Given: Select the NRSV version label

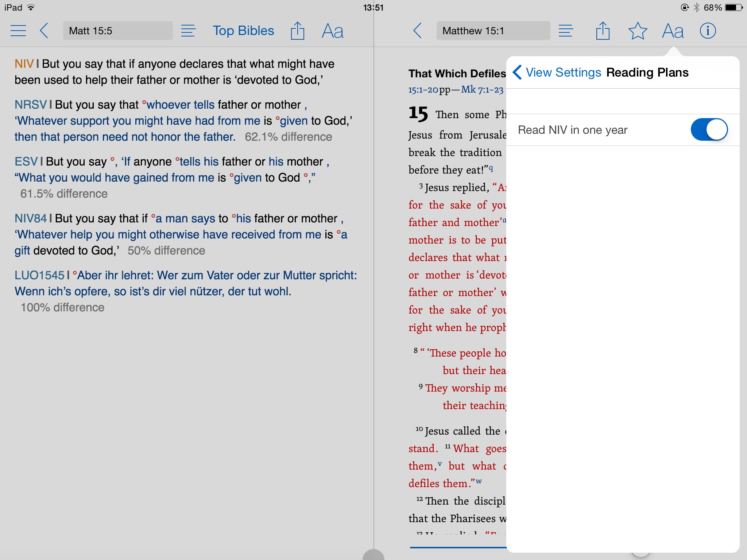Looking at the screenshot, I should tap(31, 105).
